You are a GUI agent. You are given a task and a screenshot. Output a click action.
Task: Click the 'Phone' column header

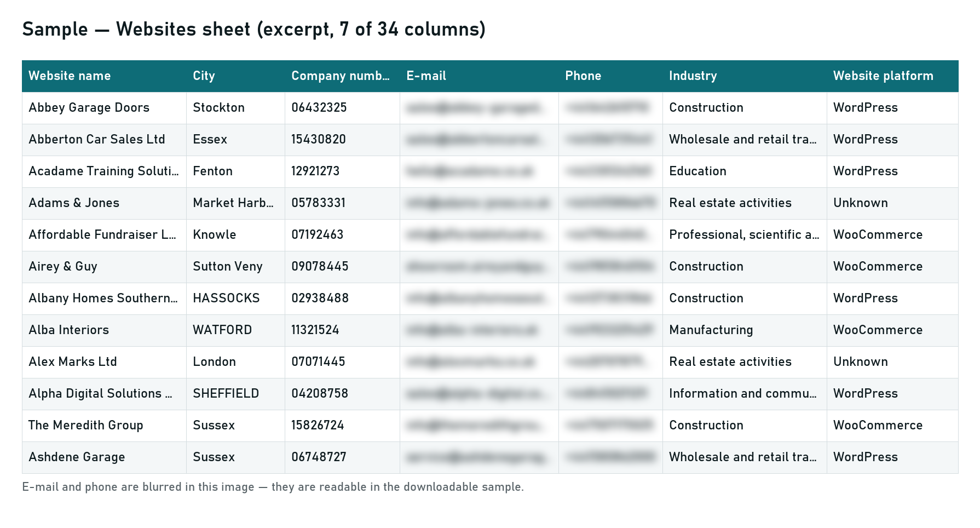[610, 76]
